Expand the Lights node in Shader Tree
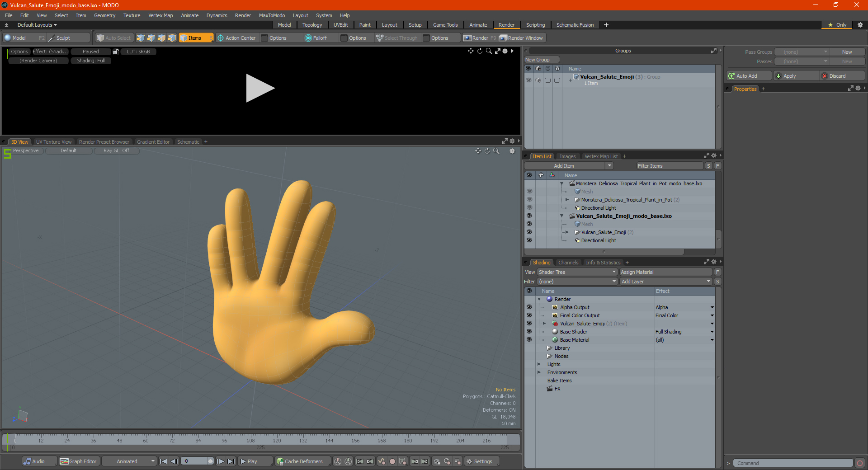Screen dimensions: 868x470 click(x=539, y=364)
